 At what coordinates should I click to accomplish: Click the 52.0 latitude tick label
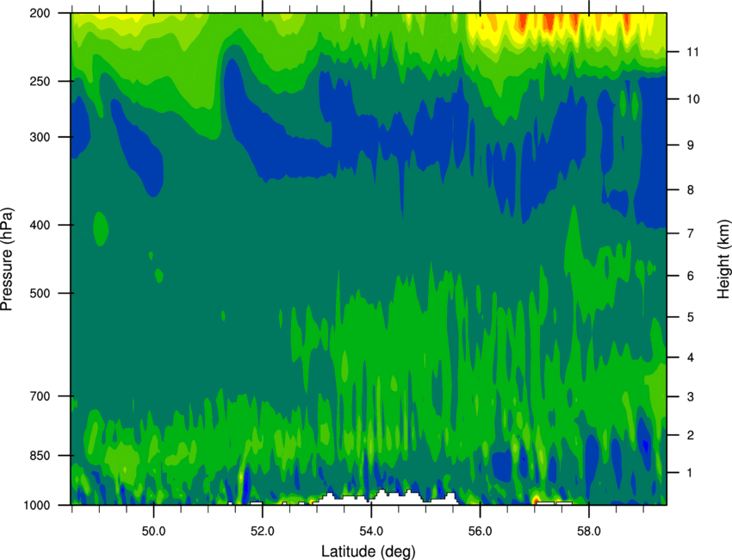(x=263, y=532)
